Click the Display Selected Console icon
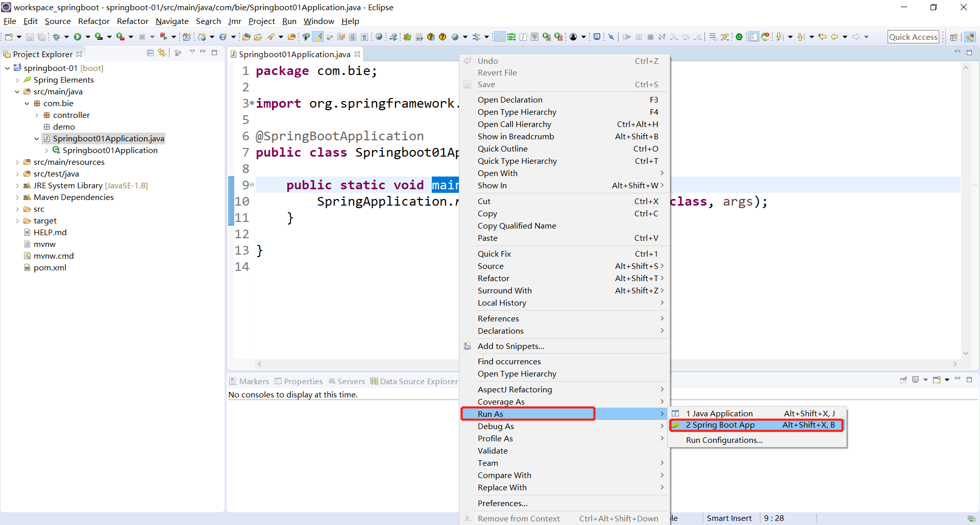The image size is (980, 525). coord(915,380)
